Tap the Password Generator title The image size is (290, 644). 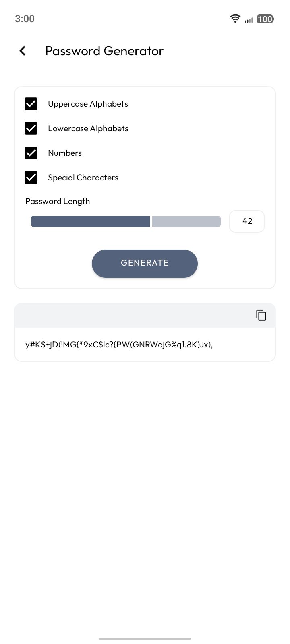click(104, 51)
